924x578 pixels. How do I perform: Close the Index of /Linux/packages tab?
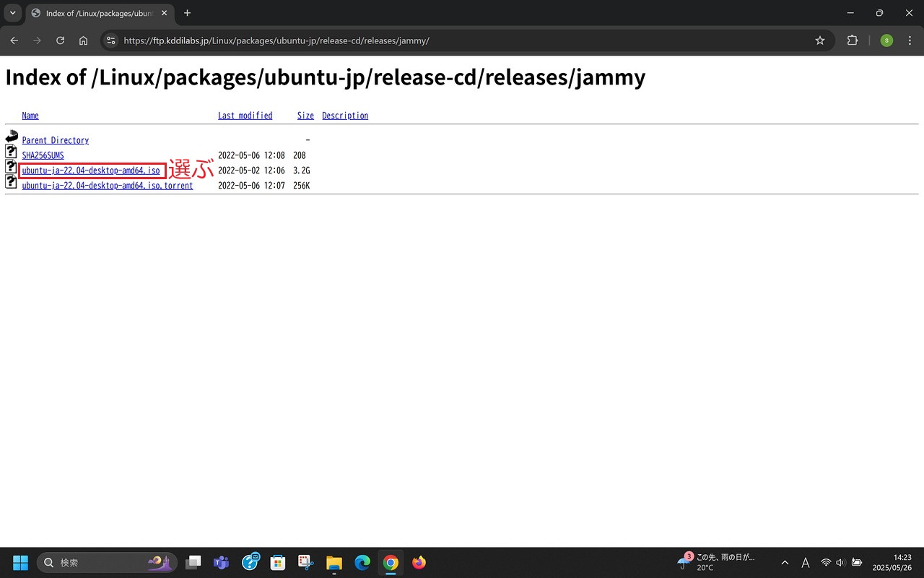pos(165,13)
